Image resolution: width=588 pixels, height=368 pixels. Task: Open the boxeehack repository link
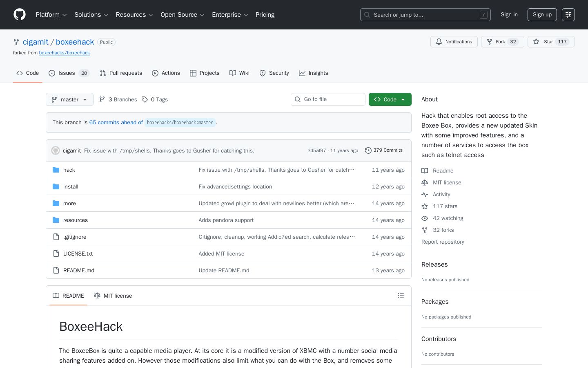[75, 42]
